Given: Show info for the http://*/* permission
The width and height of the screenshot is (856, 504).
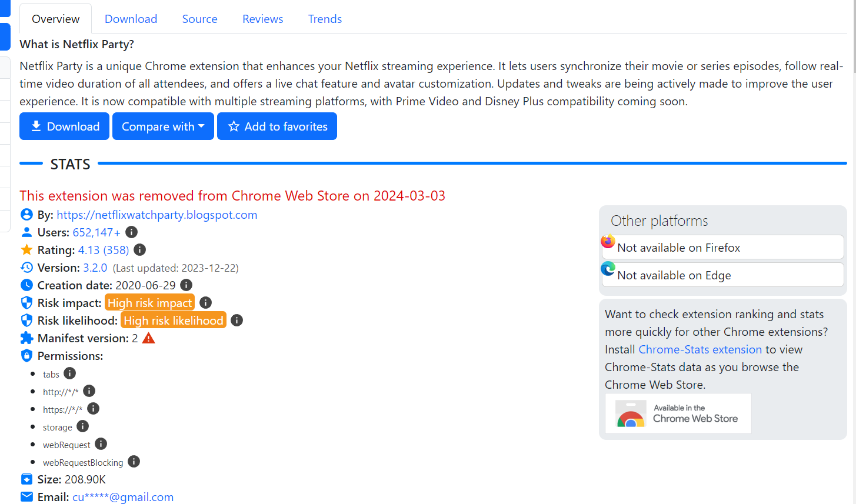Looking at the screenshot, I should tap(89, 391).
